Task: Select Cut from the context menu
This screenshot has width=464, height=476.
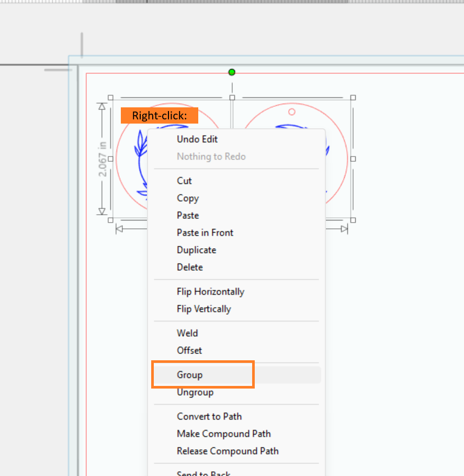Action: (236, 181)
